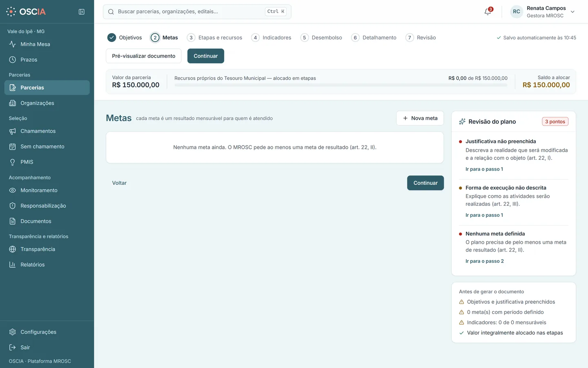The width and height of the screenshot is (588, 368).
Task: Click the OSCIA logo
Action: [x=26, y=11]
